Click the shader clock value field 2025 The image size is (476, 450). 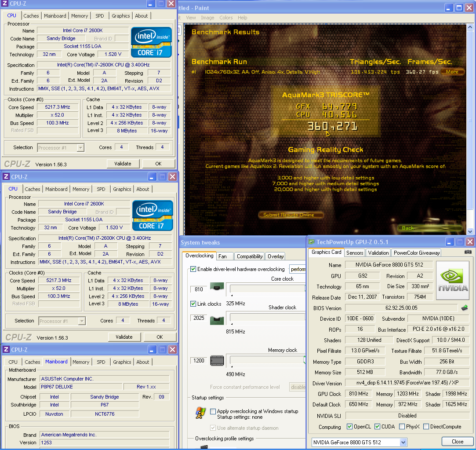(199, 318)
